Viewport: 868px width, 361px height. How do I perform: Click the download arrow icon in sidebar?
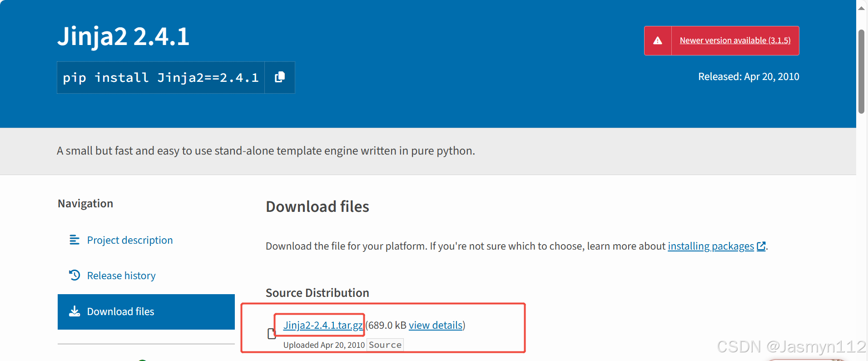click(74, 311)
